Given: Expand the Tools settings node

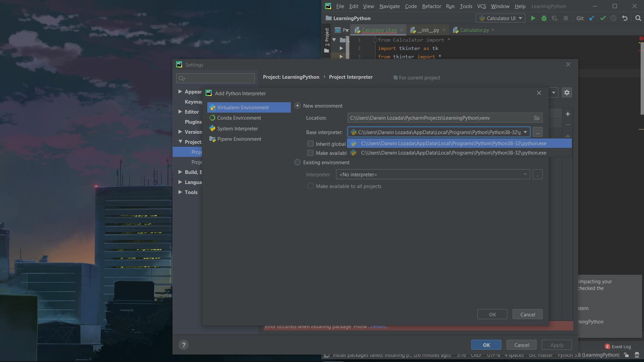Looking at the screenshot, I should pos(180,192).
